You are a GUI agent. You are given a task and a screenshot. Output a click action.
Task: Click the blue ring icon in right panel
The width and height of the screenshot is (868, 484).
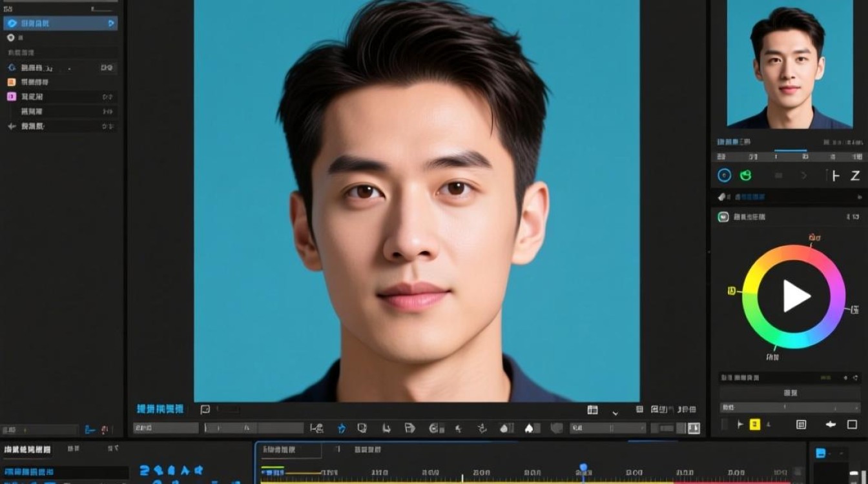coord(725,175)
